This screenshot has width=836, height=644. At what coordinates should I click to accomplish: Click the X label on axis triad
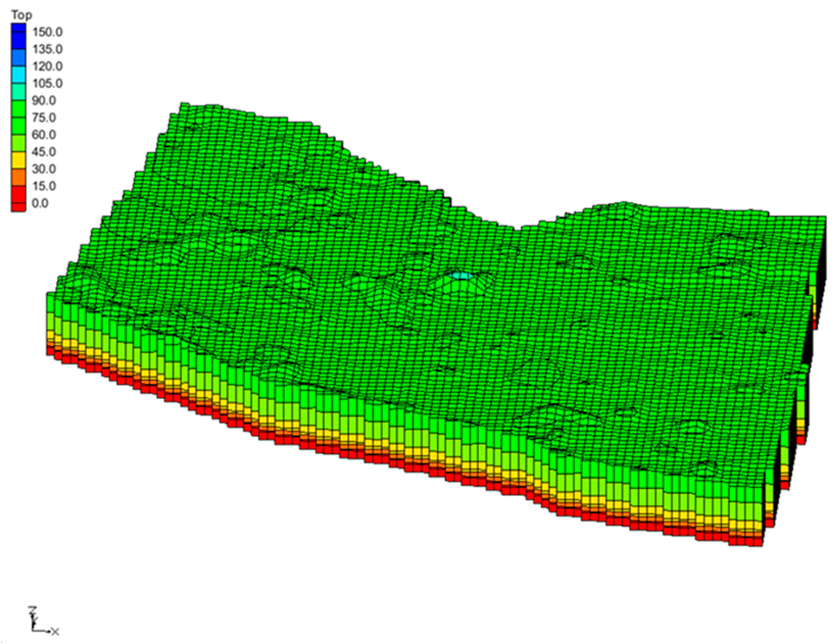pyautogui.click(x=55, y=632)
